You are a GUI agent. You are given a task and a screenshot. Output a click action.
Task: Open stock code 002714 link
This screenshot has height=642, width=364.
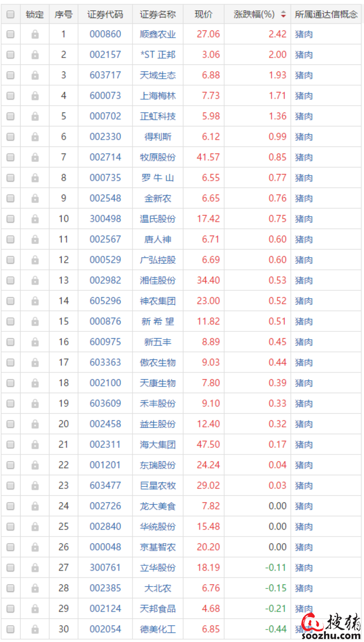105,157
